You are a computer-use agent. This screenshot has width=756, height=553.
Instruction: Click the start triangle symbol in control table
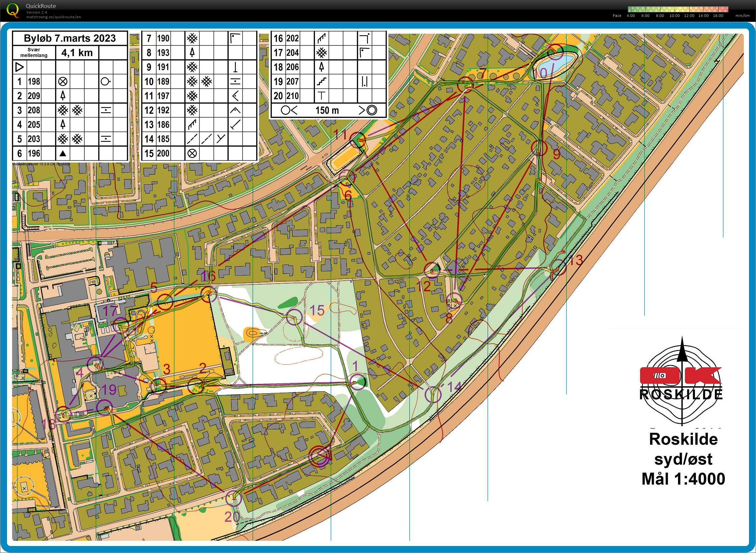[x=20, y=67]
